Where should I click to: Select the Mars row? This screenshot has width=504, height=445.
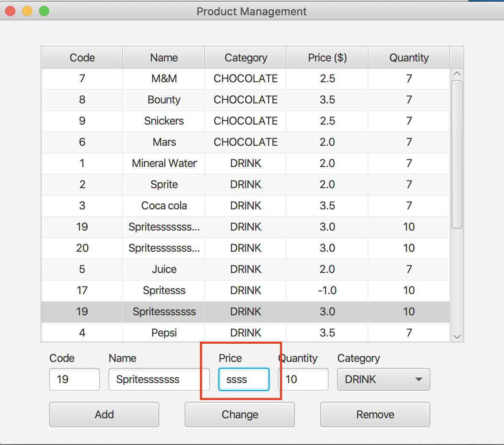[x=246, y=142]
